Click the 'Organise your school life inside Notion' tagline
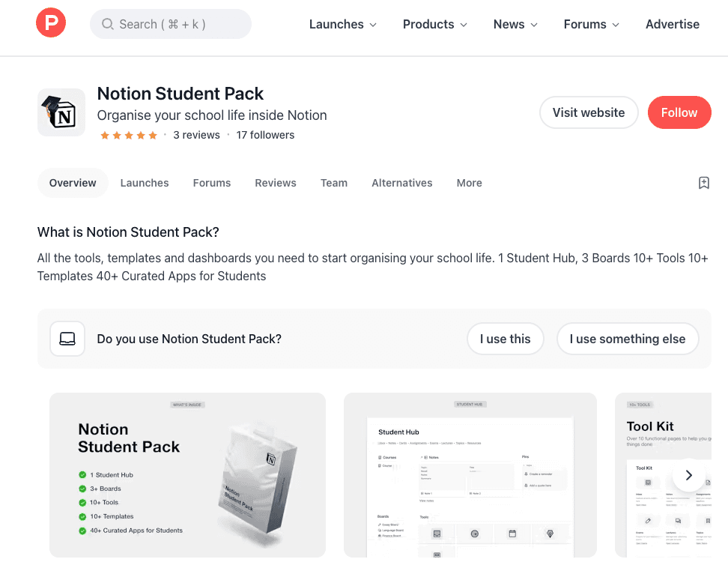 tap(212, 115)
